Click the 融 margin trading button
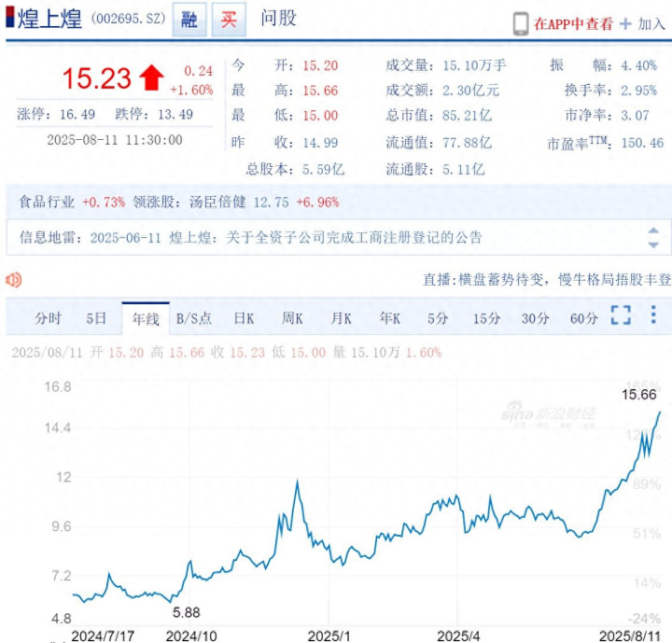672x643 pixels. 189,20
